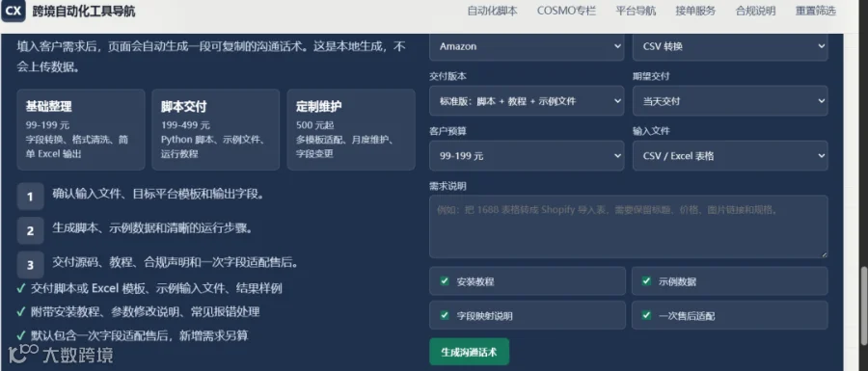Disable the 一次售后适配 checkbox
868x371 pixels.
[x=646, y=315]
